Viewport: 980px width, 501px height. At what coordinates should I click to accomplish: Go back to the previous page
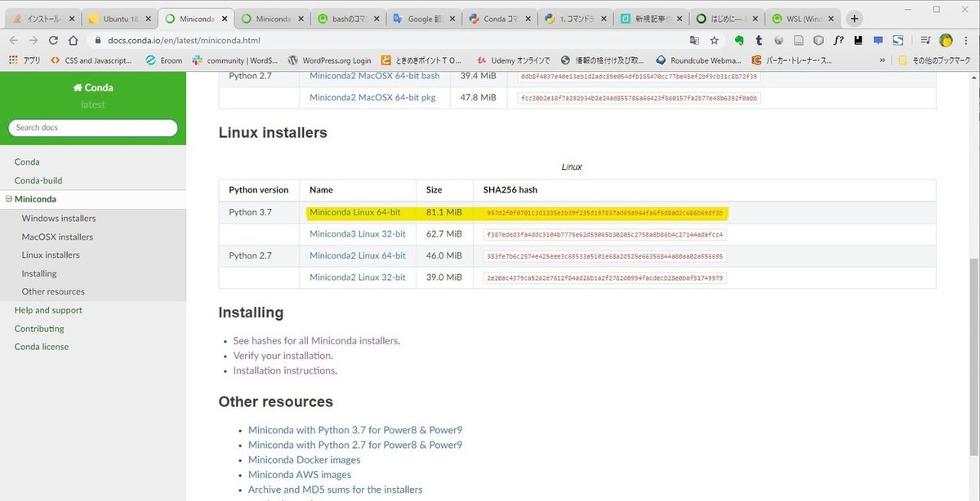[14, 40]
